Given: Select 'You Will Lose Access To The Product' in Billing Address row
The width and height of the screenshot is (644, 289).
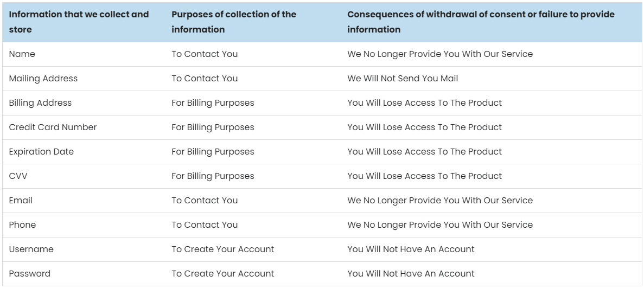Looking at the screenshot, I should [x=425, y=103].
